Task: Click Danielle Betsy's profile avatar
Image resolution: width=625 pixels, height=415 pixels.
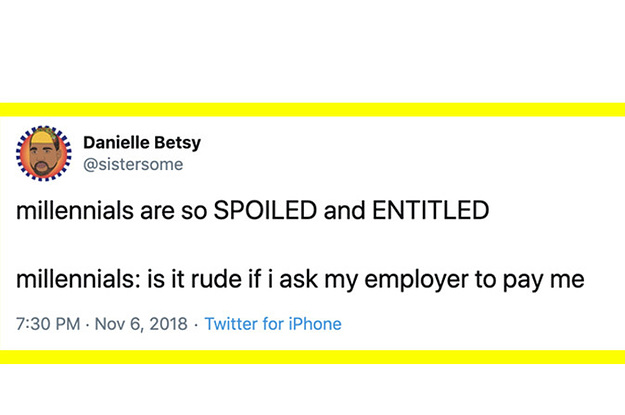Action: pyautogui.click(x=44, y=153)
